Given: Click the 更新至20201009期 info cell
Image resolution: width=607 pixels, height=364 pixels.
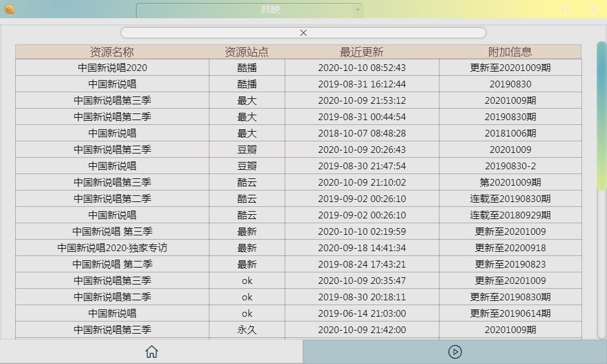Looking at the screenshot, I should point(510,68).
